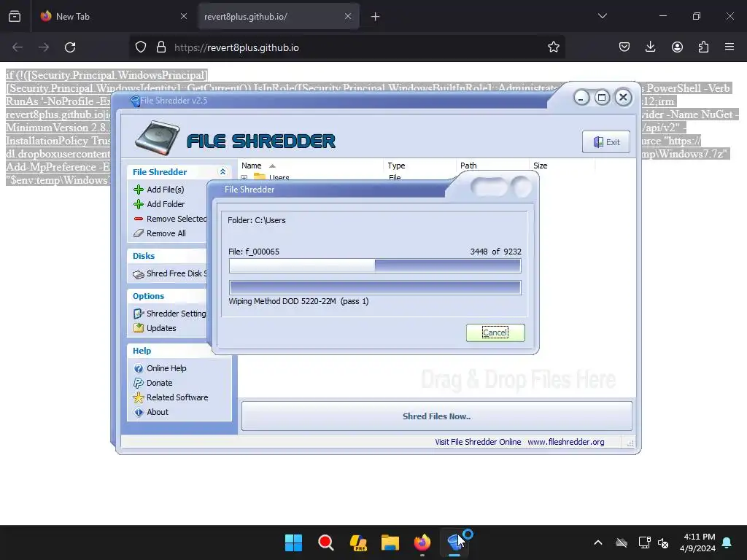The height and width of the screenshot is (560, 747).
Task: Open Firefox extensions puzzle icon
Action: click(x=703, y=47)
